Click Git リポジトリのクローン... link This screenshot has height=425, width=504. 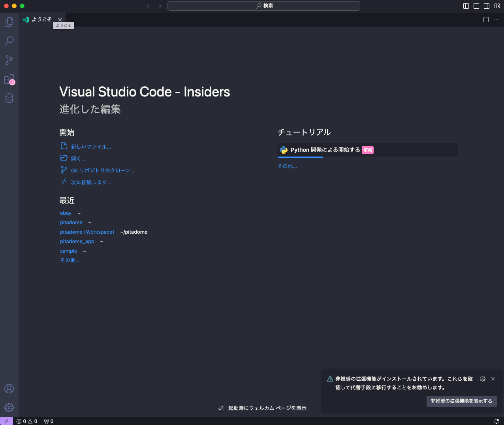click(103, 170)
